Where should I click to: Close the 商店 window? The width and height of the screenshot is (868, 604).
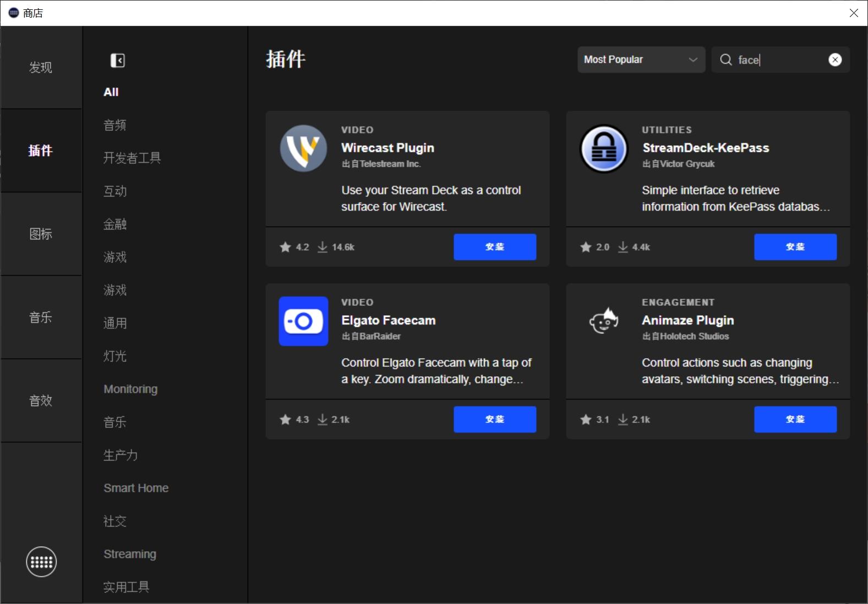click(x=854, y=13)
